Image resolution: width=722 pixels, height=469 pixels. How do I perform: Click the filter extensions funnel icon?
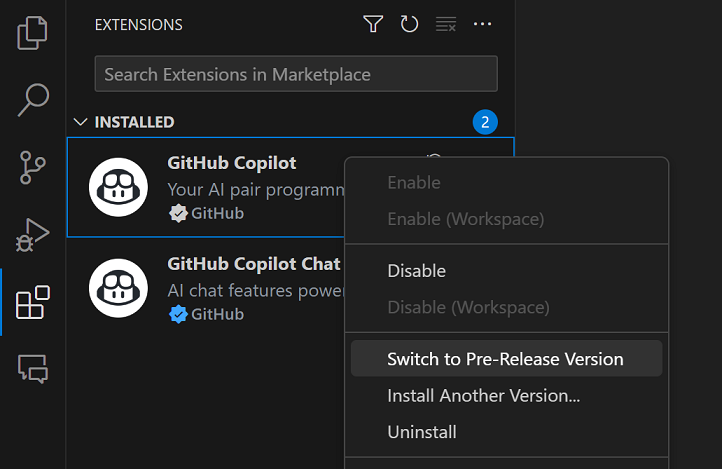click(x=373, y=24)
